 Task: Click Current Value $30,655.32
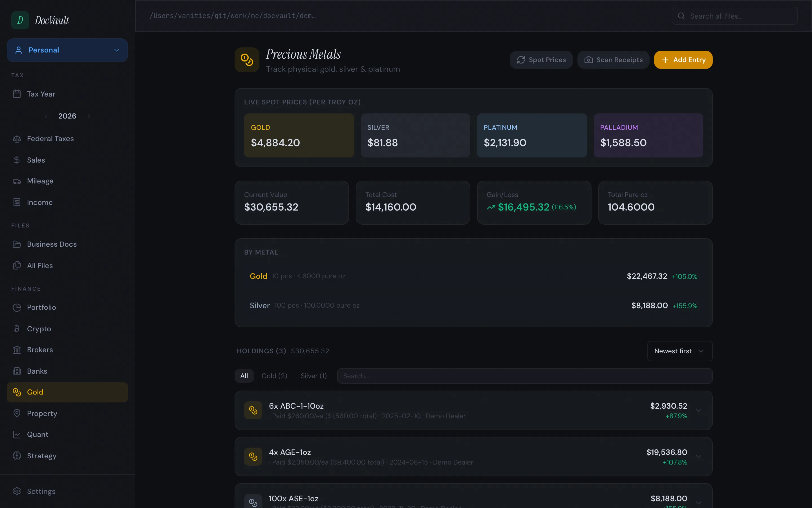[271, 207]
